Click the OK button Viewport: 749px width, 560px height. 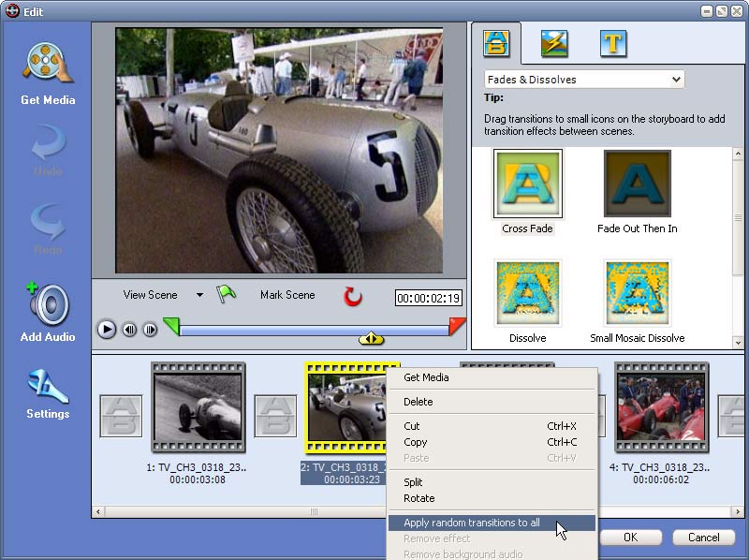pyautogui.click(x=630, y=538)
